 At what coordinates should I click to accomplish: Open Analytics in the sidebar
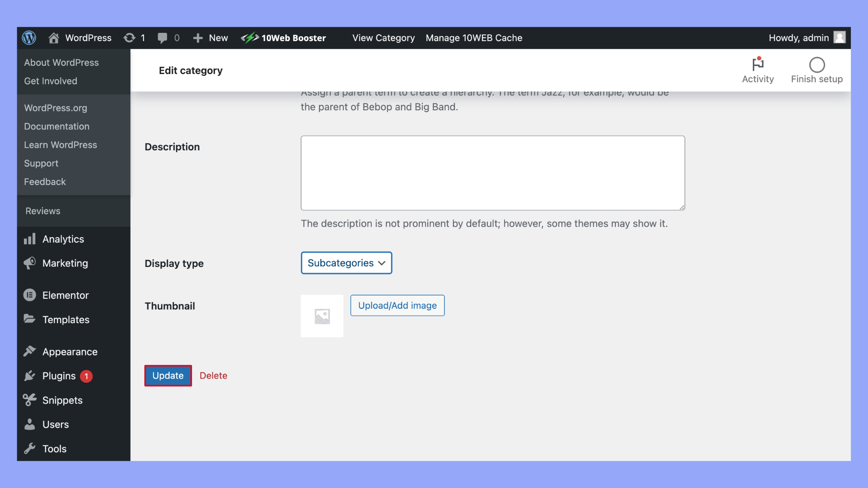(x=63, y=239)
